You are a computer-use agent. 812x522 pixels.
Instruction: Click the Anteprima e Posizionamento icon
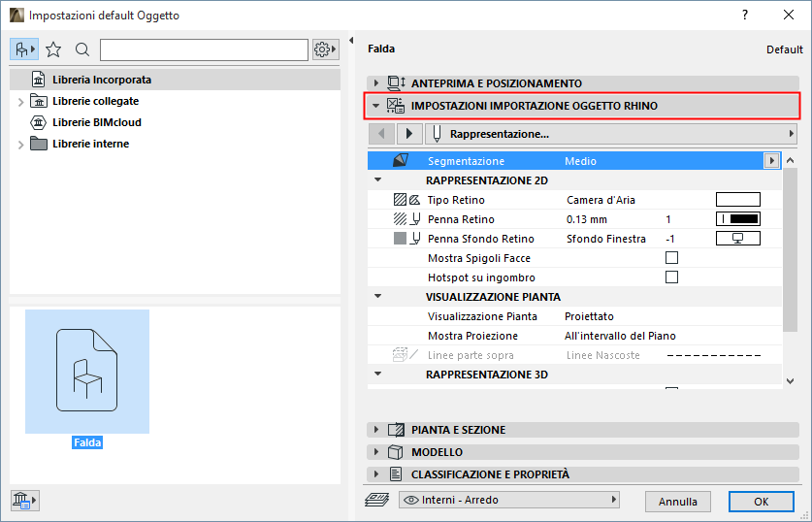(396, 82)
